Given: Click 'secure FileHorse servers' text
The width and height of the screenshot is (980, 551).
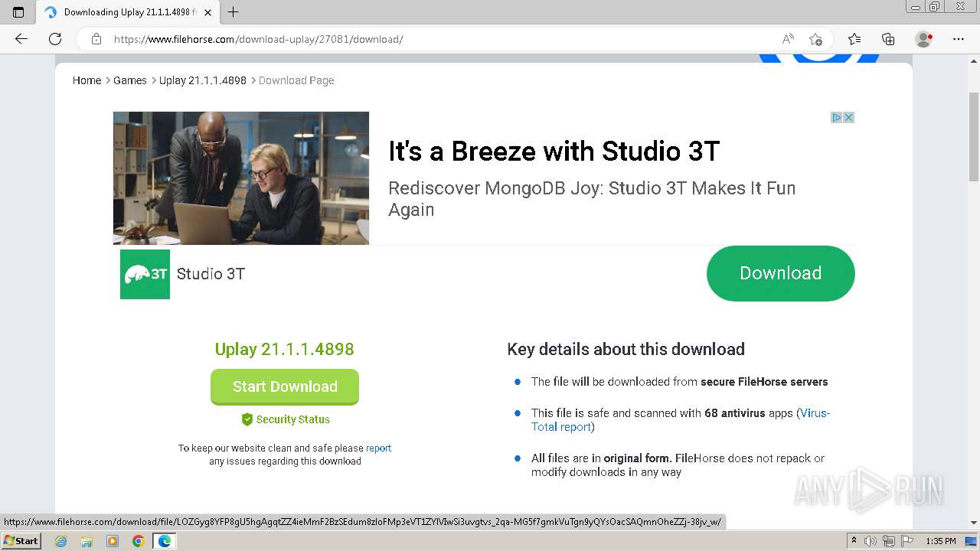Looking at the screenshot, I should point(764,382).
